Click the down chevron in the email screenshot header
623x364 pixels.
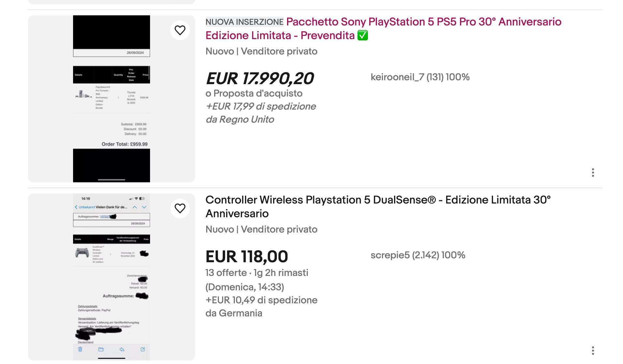tap(144, 207)
